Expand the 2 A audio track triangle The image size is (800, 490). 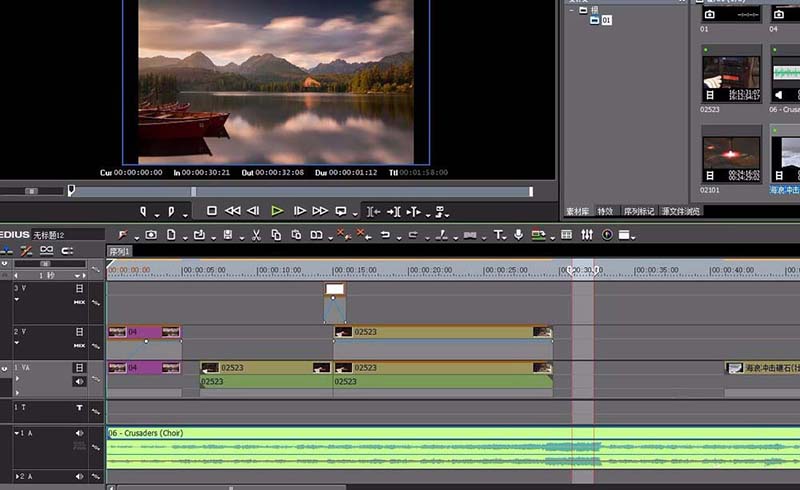(18, 476)
